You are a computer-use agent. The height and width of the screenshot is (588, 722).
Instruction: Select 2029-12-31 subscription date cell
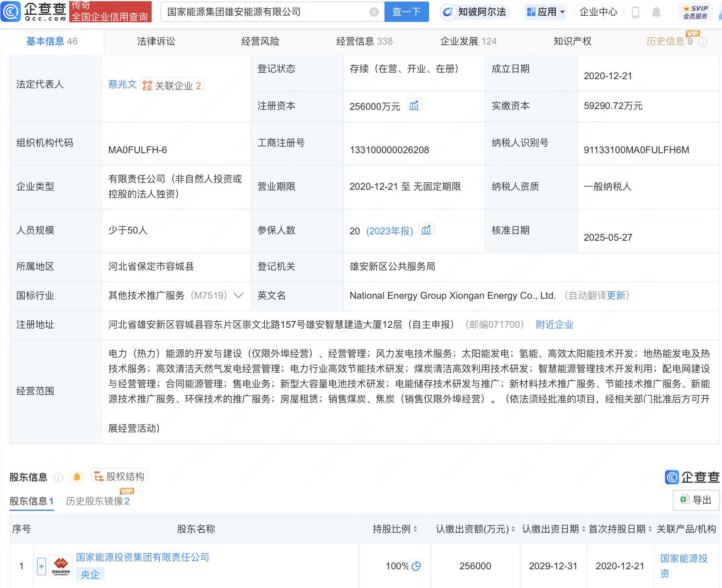pos(553,566)
